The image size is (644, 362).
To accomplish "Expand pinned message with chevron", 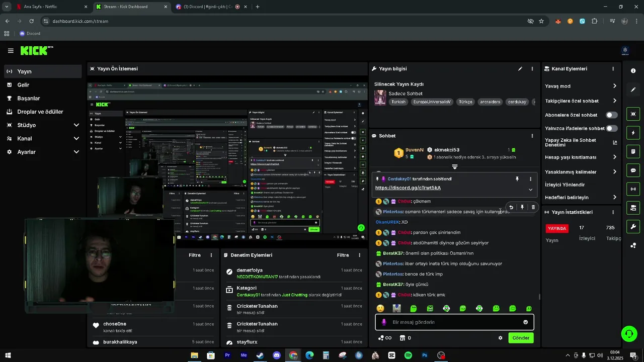I will [x=530, y=190].
